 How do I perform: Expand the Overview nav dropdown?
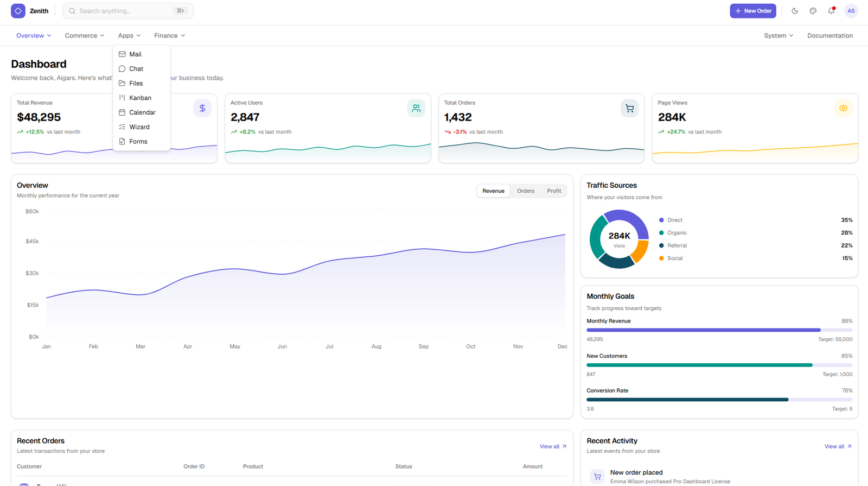click(34, 35)
